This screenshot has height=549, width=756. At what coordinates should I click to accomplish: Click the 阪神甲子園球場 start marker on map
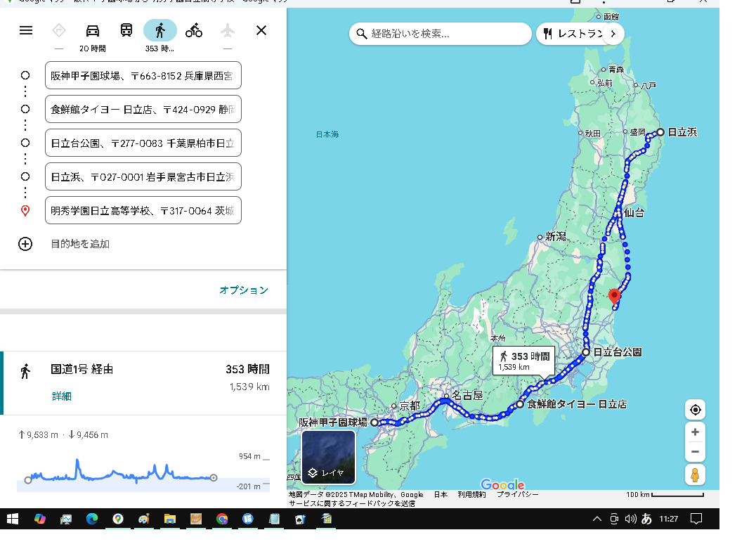coord(374,422)
